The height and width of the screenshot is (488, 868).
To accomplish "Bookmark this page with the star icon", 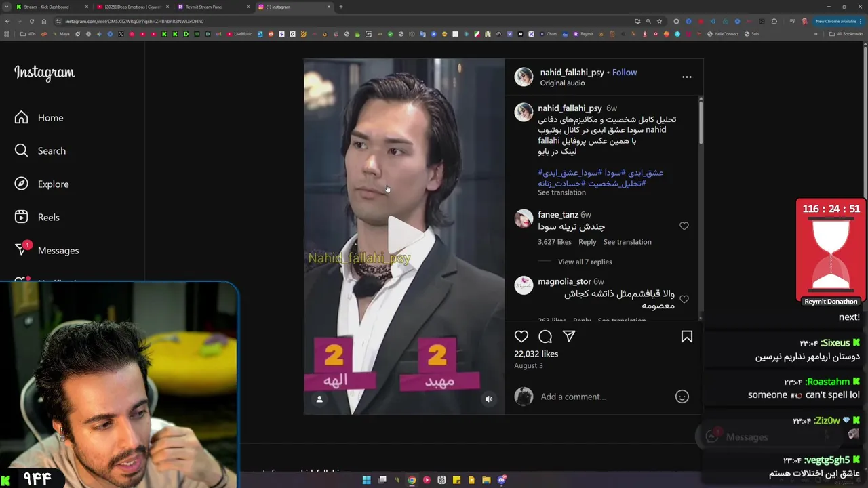I will click(659, 21).
